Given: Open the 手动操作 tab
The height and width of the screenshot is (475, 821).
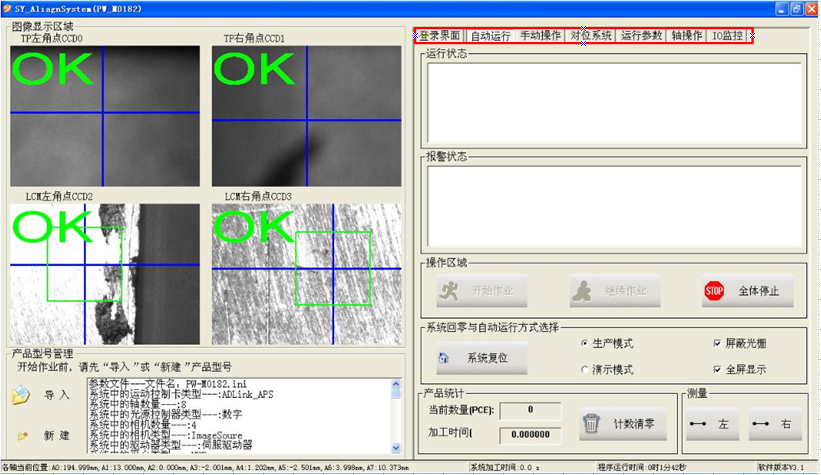Looking at the screenshot, I should point(540,36).
